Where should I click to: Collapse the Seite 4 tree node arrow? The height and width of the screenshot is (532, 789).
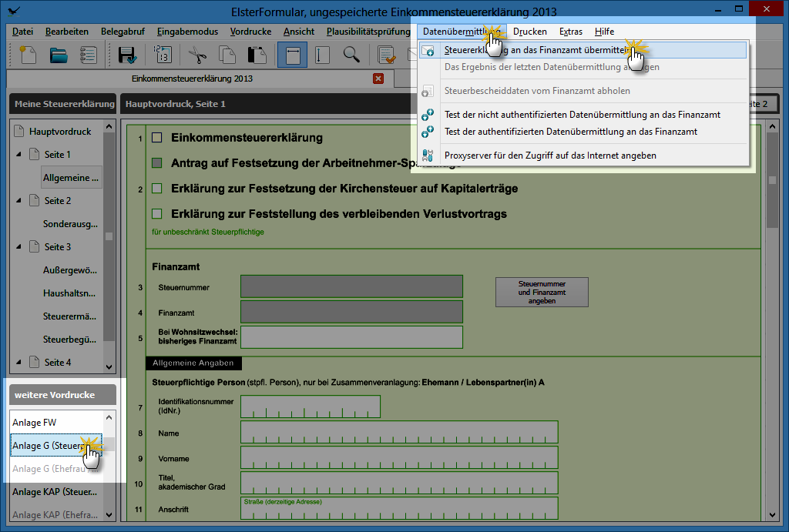18,362
